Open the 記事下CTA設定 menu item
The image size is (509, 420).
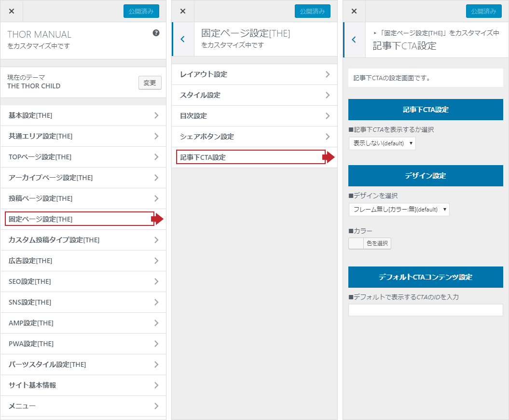pos(250,157)
